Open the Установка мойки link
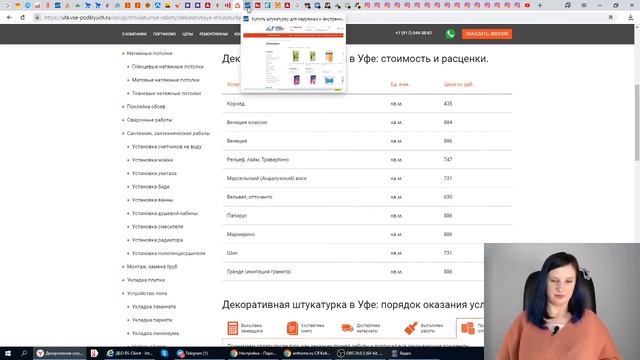 click(152, 160)
